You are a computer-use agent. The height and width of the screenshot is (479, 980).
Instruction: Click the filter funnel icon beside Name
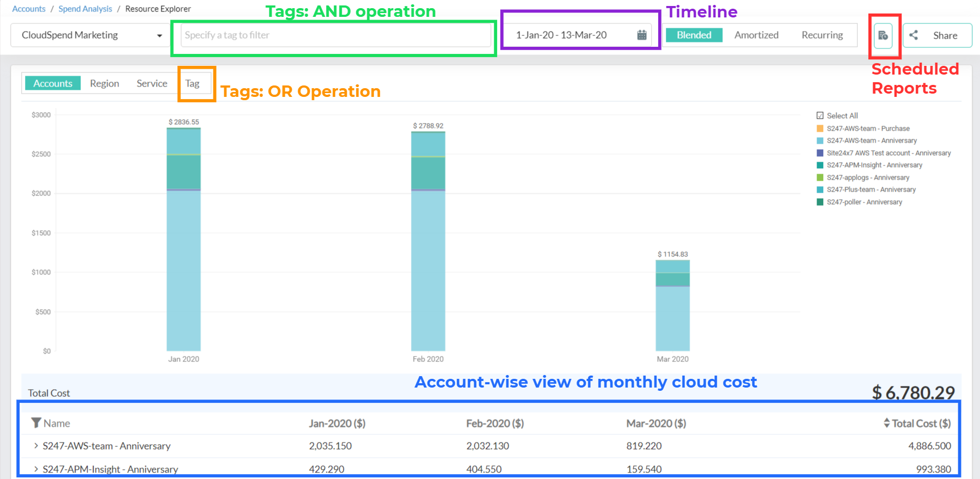click(36, 423)
